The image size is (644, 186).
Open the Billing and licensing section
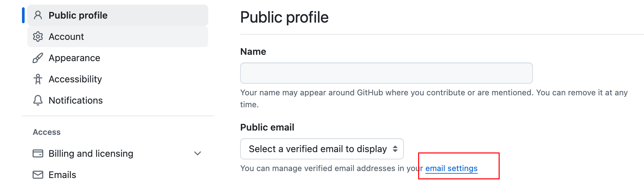[118, 153]
